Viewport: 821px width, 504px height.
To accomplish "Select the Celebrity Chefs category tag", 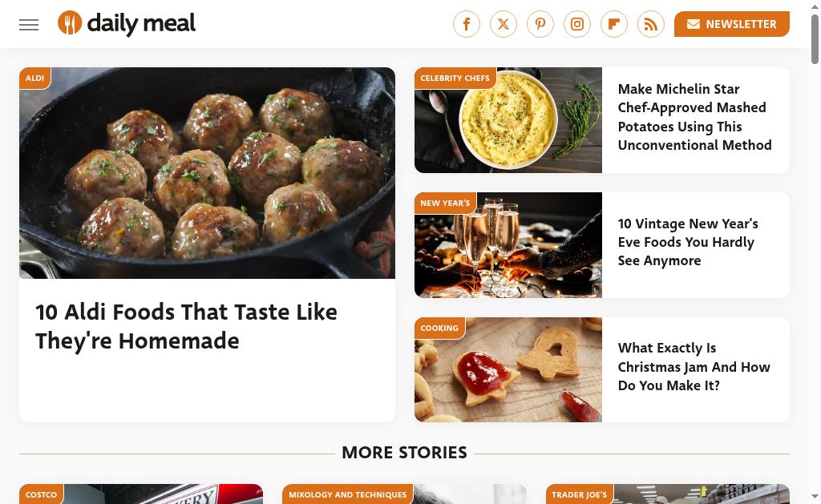I will pyautogui.click(x=455, y=78).
